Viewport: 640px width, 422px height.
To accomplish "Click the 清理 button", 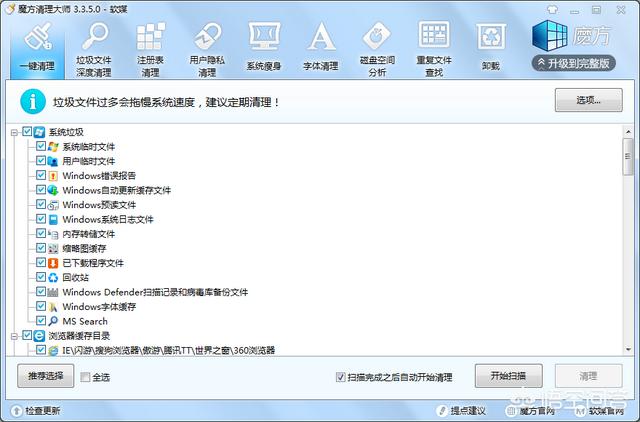I will [x=589, y=376].
